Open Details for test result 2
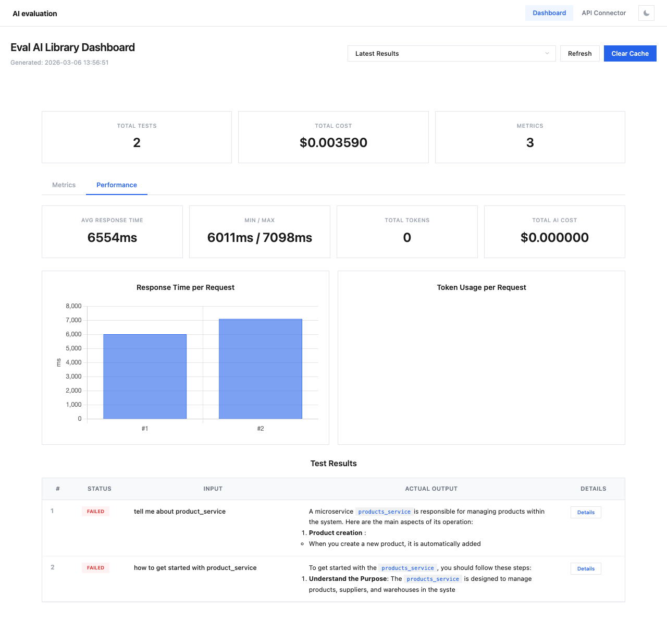667x644 pixels. point(586,569)
